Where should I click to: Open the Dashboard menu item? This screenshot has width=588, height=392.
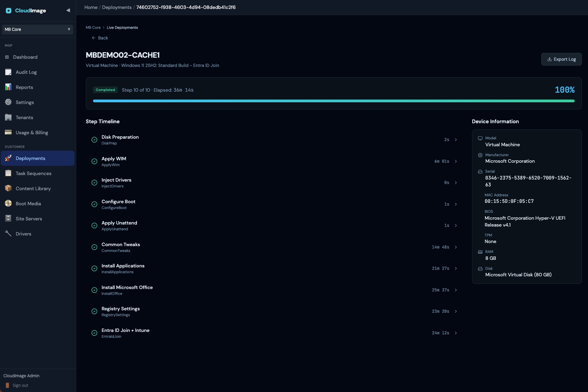click(x=38, y=57)
